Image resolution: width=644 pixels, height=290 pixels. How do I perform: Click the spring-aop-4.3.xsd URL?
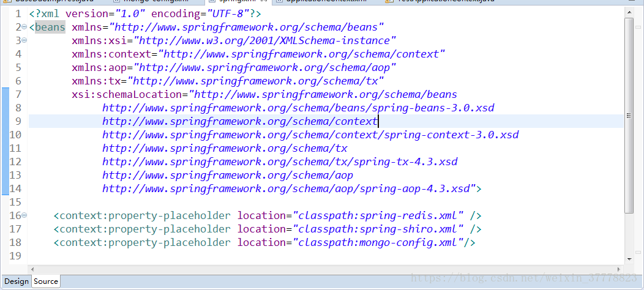click(x=286, y=189)
